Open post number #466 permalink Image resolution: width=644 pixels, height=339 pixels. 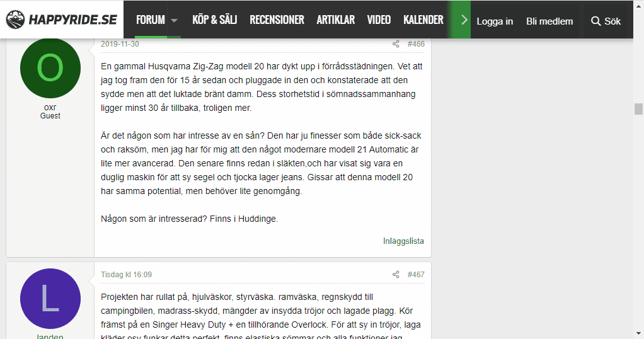click(416, 44)
